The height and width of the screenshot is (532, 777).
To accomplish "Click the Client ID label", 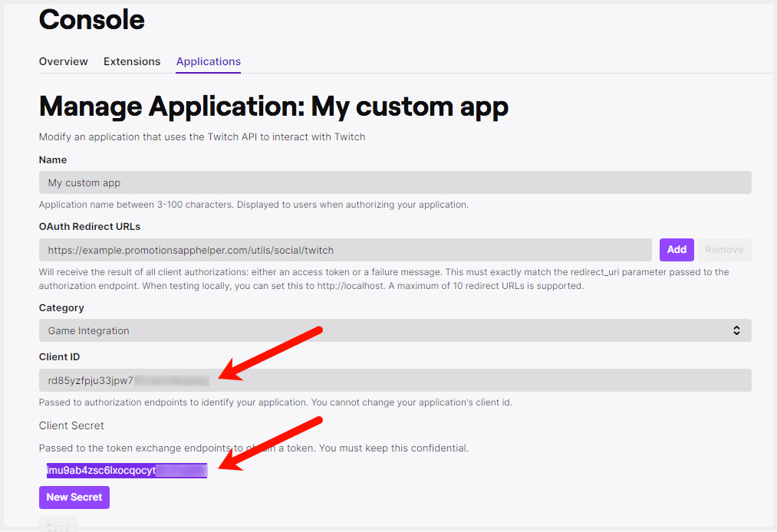I will (60, 356).
